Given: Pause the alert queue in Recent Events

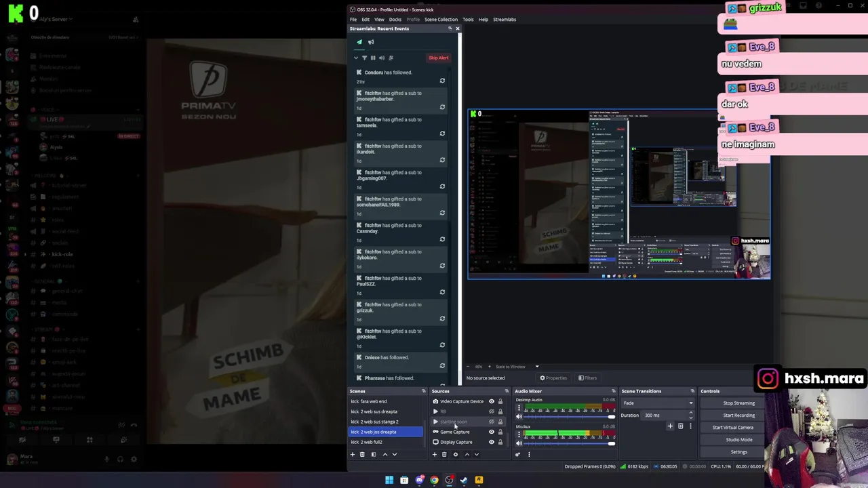Looking at the screenshot, I should tap(372, 58).
